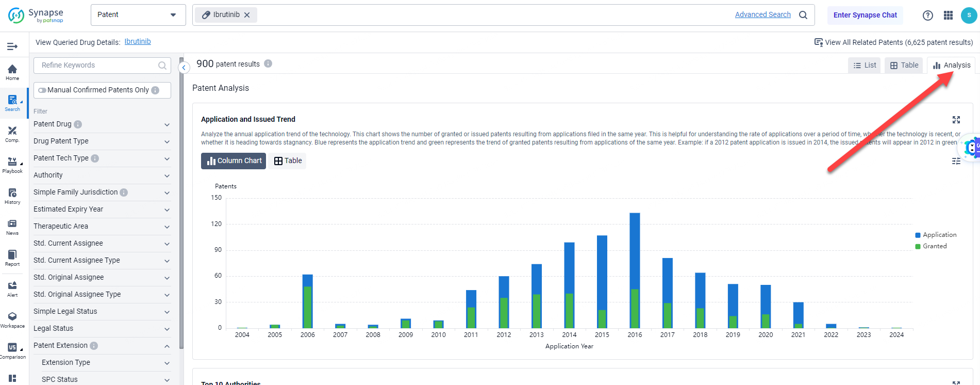980x385 pixels.
Task: Click the Refine Keywords input field
Action: (98, 66)
